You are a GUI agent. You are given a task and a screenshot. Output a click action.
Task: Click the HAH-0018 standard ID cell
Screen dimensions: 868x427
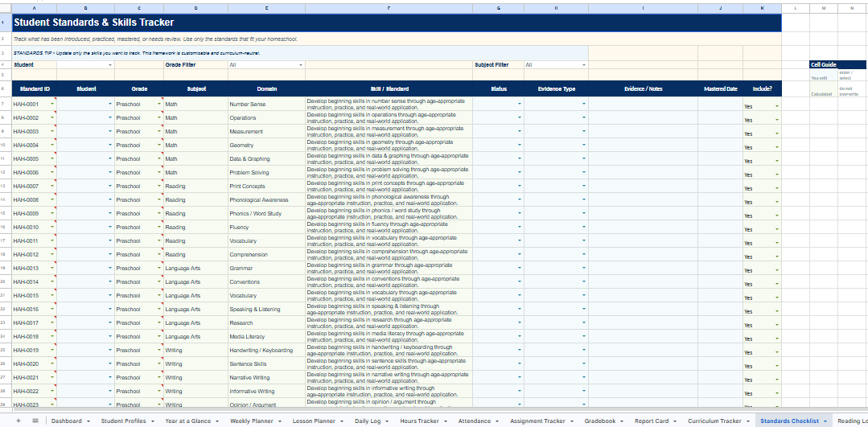(35, 336)
